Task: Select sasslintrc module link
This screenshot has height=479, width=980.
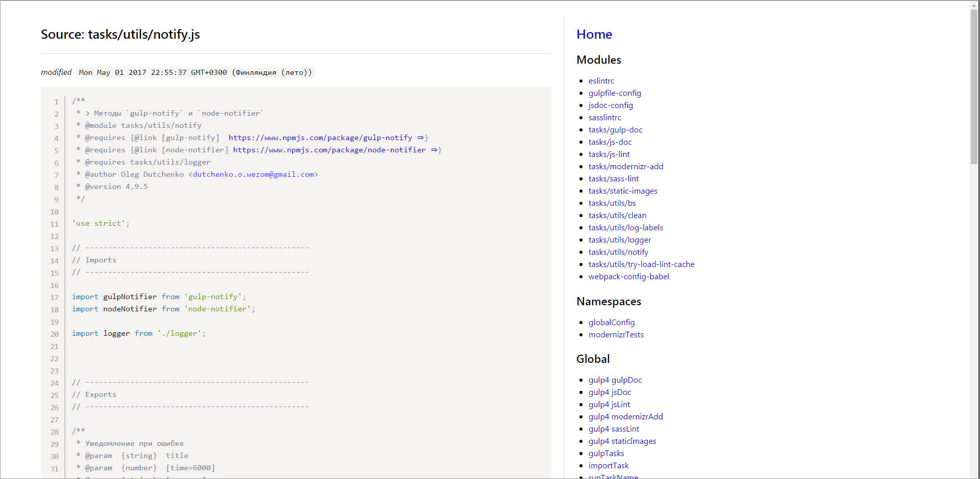Action: (x=605, y=117)
